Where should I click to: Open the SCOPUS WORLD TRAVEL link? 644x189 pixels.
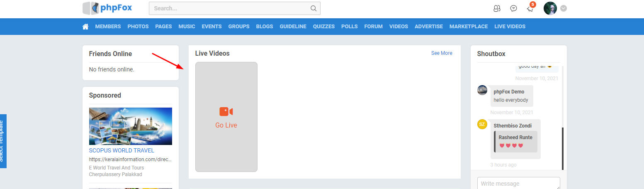click(x=122, y=150)
